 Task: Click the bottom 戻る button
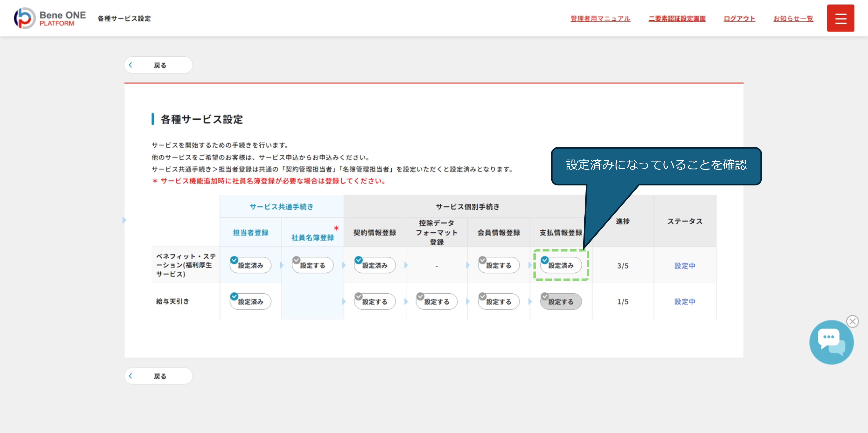point(158,376)
